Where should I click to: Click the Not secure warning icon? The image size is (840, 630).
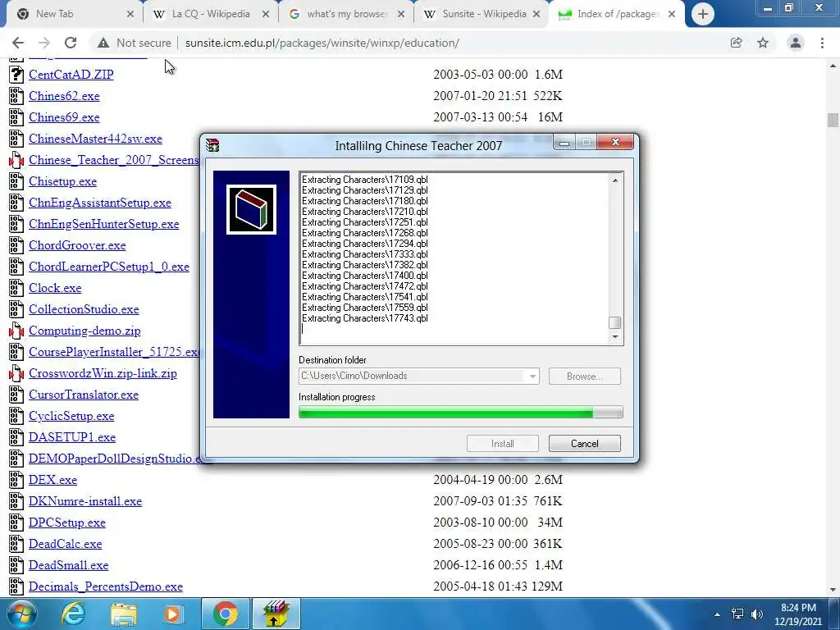[103, 43]
